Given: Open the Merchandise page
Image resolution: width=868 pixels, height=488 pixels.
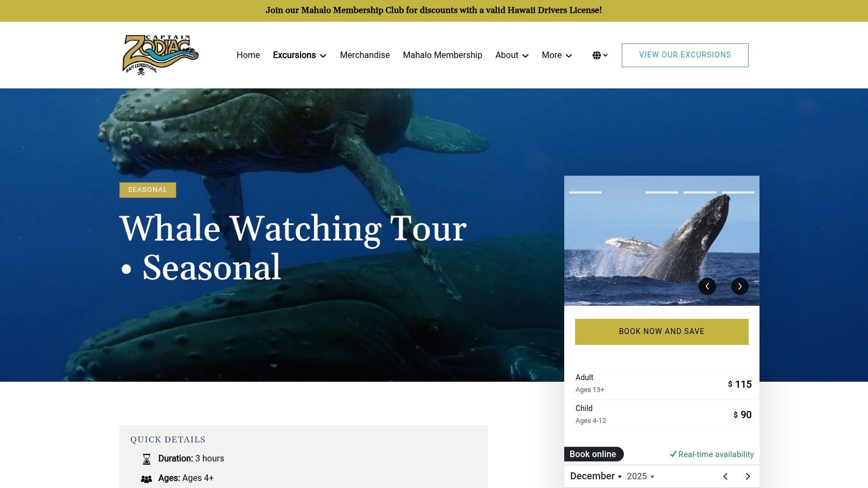Looking at the screenshot, I should click(365, 55).
